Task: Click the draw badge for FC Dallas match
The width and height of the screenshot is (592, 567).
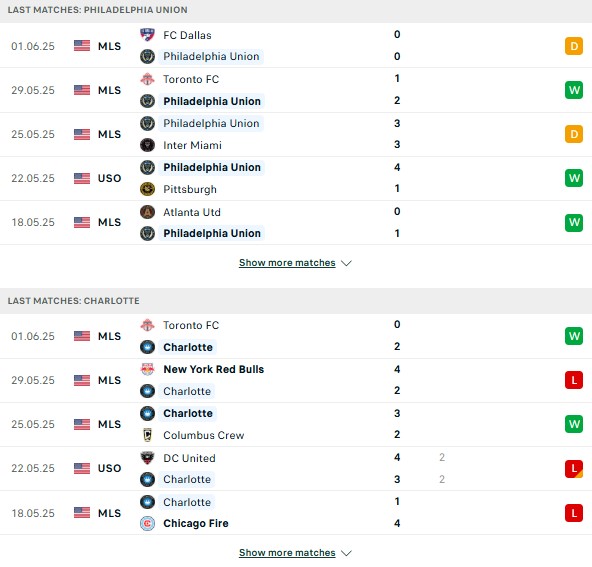Action: (574, 46)
